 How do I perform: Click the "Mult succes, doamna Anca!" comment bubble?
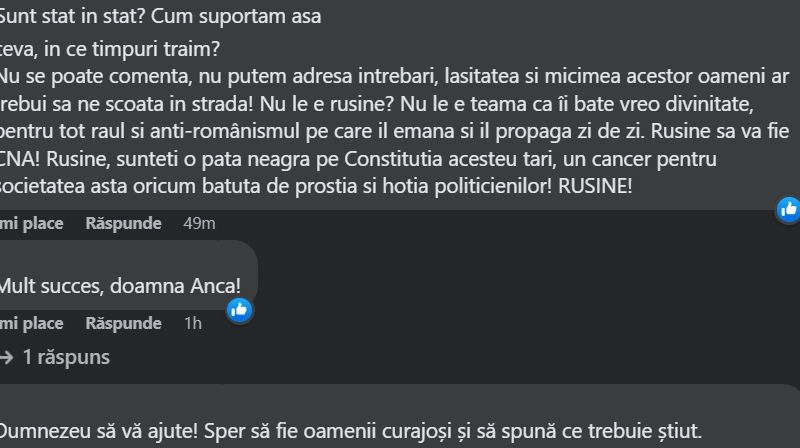tap(120, 283)
